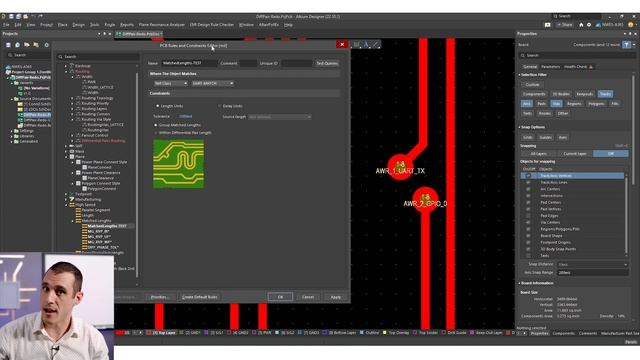
Task: Click the pencil-like active bar tool icon
Action: pyautogui.click(x=376, y=44)
